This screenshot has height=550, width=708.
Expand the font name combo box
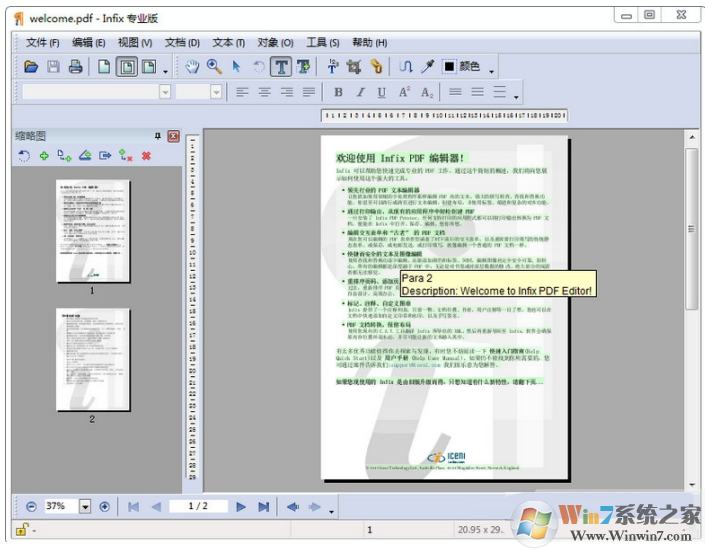(x=165, y=92)
